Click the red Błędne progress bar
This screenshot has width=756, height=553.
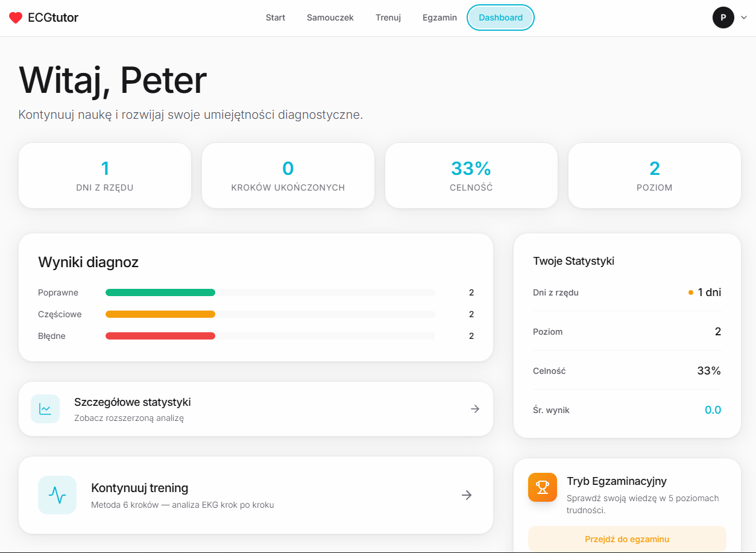click(160, 336)
